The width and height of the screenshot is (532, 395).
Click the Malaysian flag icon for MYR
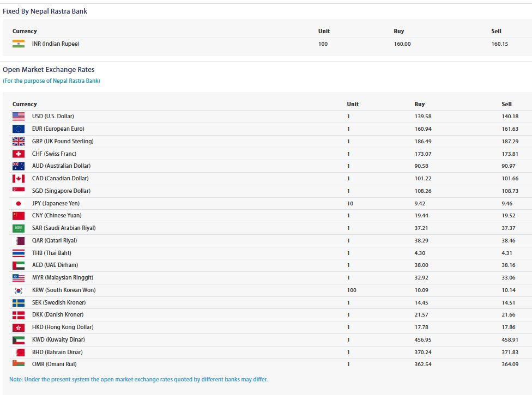point(19,278)
